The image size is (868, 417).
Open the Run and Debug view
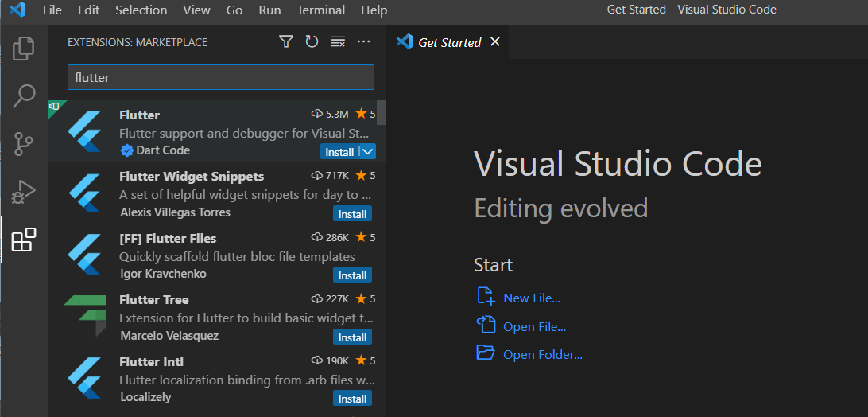coord(24,192)
